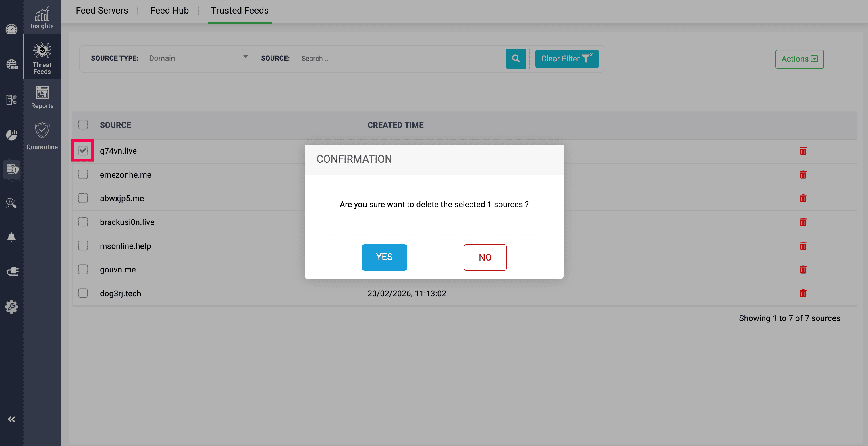Delete the emezonhe.me source via trash icon
This screenshot has height=446, width=868.
803,175
